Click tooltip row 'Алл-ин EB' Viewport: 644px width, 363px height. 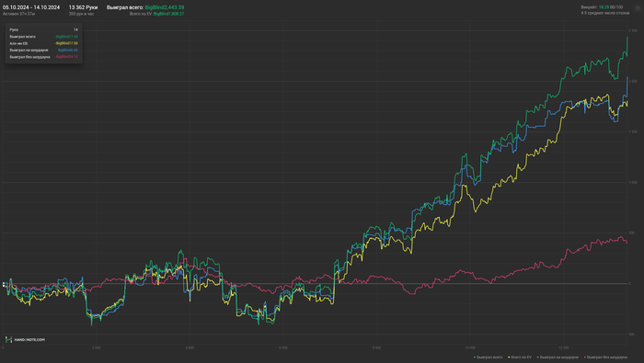point(43,43)
